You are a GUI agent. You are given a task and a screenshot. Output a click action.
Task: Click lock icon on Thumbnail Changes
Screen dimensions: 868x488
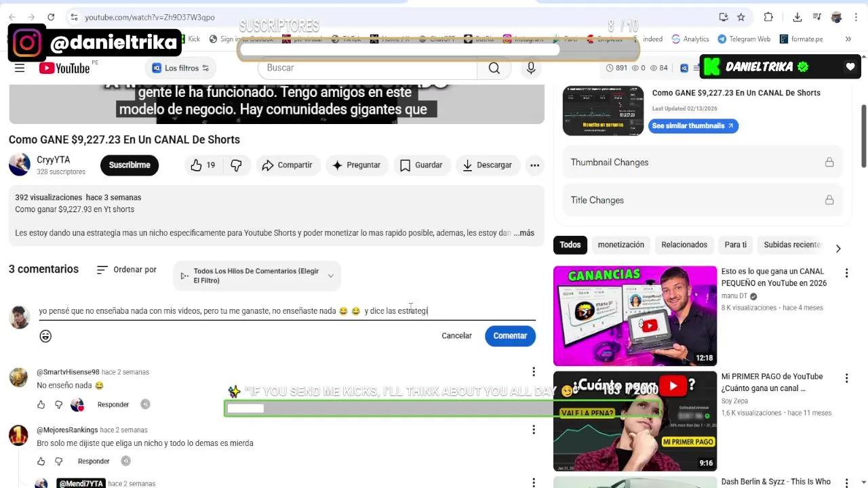829,162
